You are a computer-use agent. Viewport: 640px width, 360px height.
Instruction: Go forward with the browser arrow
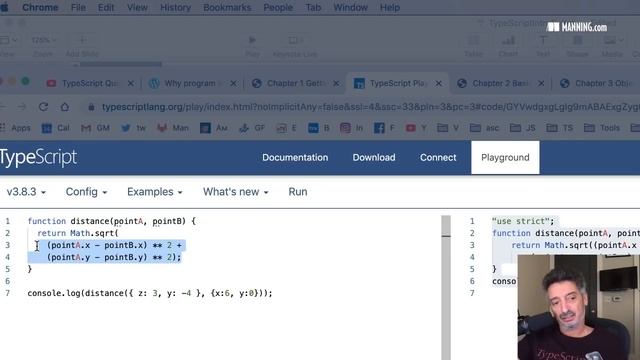22,107
